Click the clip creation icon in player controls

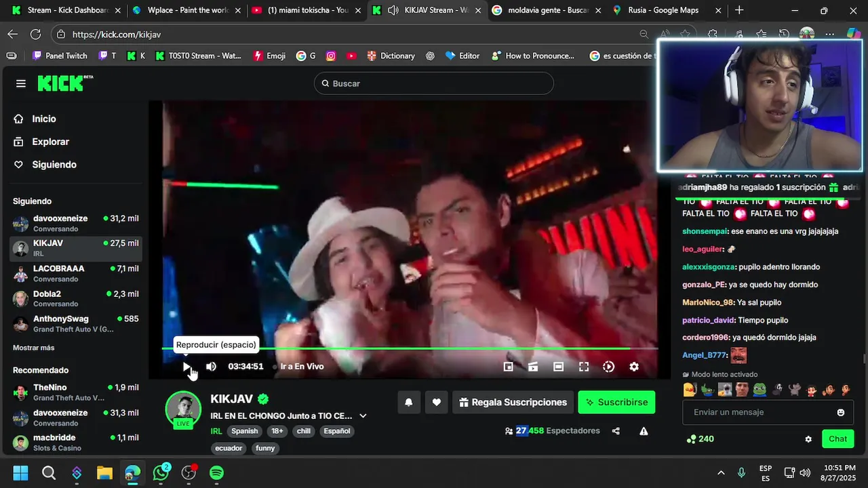533,367
